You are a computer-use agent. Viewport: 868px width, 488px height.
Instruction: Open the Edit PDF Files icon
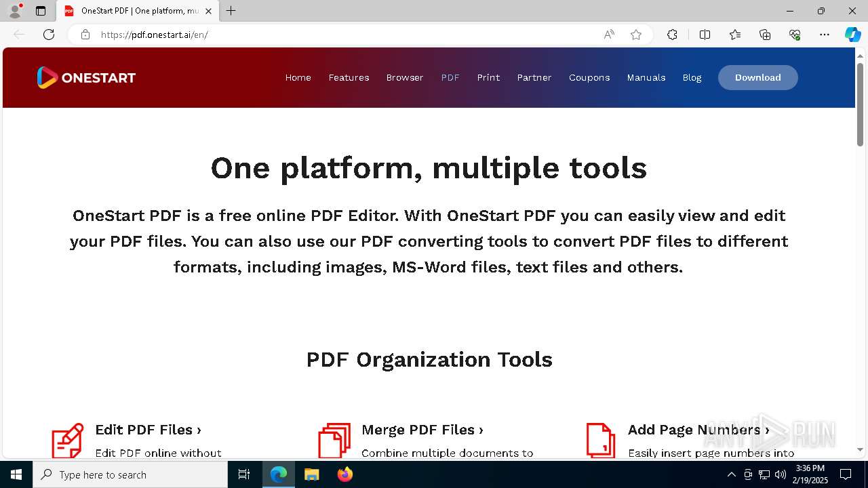pyautogui.click(x=68, y=441)
